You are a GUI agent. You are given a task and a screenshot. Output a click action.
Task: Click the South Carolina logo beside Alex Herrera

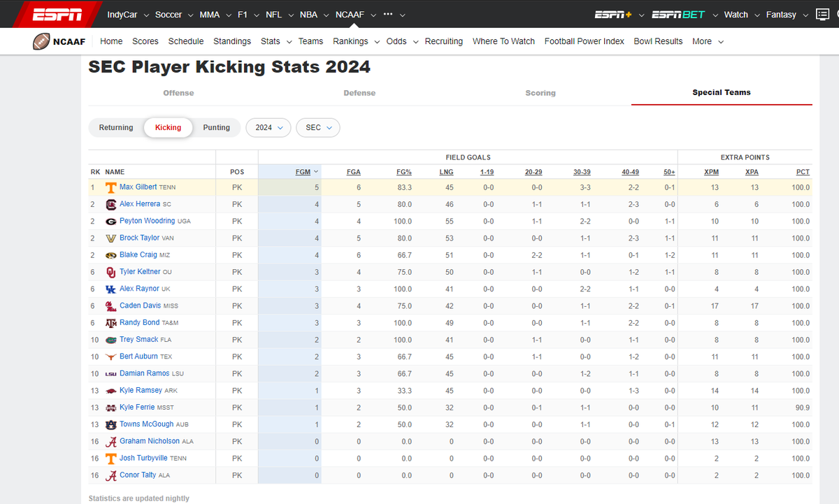110,204
